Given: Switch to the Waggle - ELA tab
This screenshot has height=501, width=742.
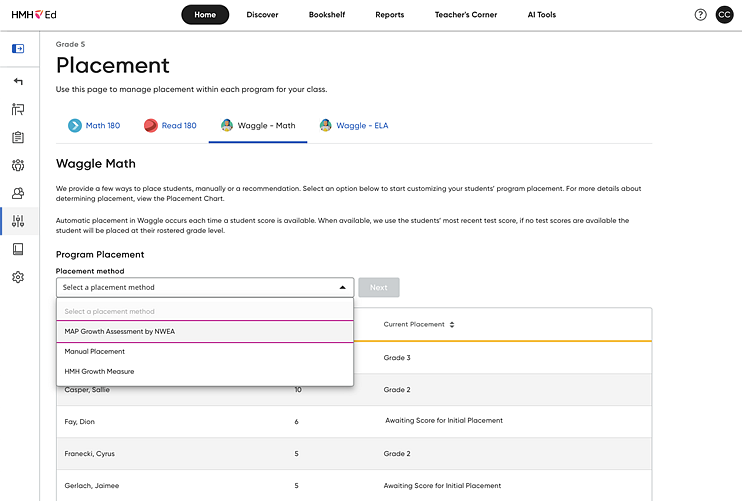Looking at the screenshot, I should click(354, 125).
